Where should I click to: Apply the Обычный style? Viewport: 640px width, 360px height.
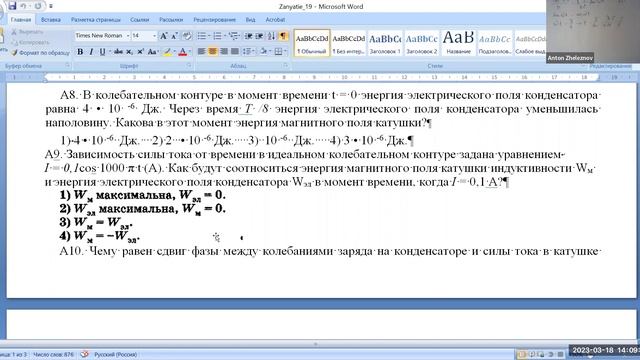click(x=312, y=43)
